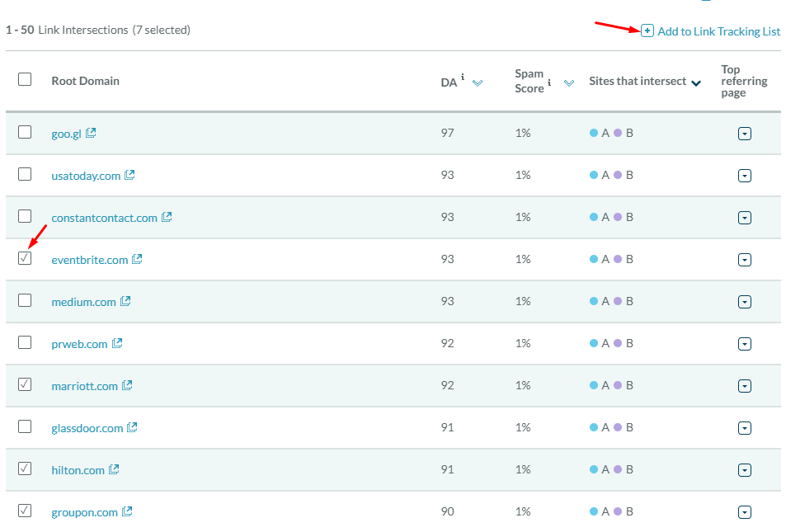Click the blue A site indicator for prweb.com
Screen dimensions: 786x532
click(595, 343)
